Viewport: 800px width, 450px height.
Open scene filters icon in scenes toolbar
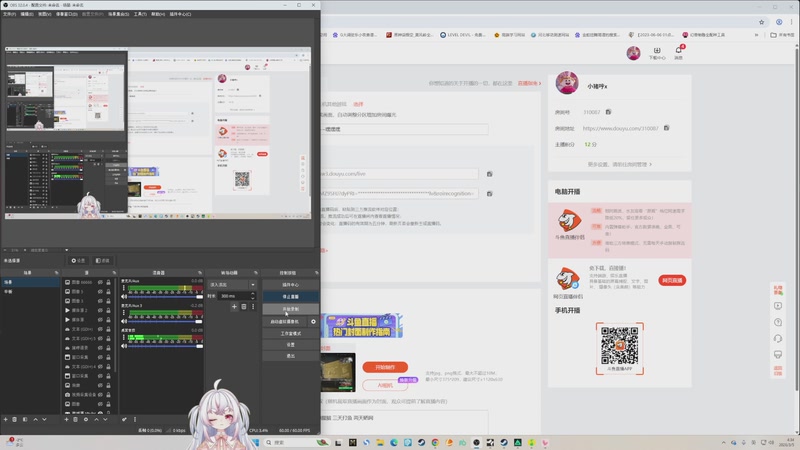[25, 419]
